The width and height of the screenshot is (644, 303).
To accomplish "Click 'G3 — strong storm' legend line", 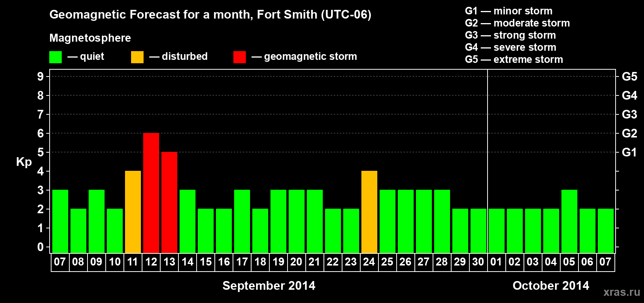I will click(x=510, y=35).
